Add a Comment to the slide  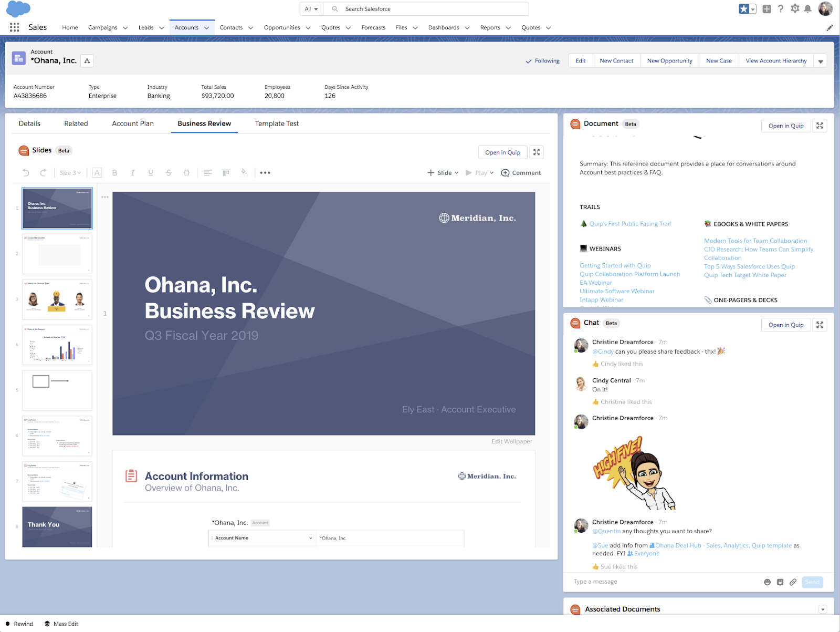(521, 172)
